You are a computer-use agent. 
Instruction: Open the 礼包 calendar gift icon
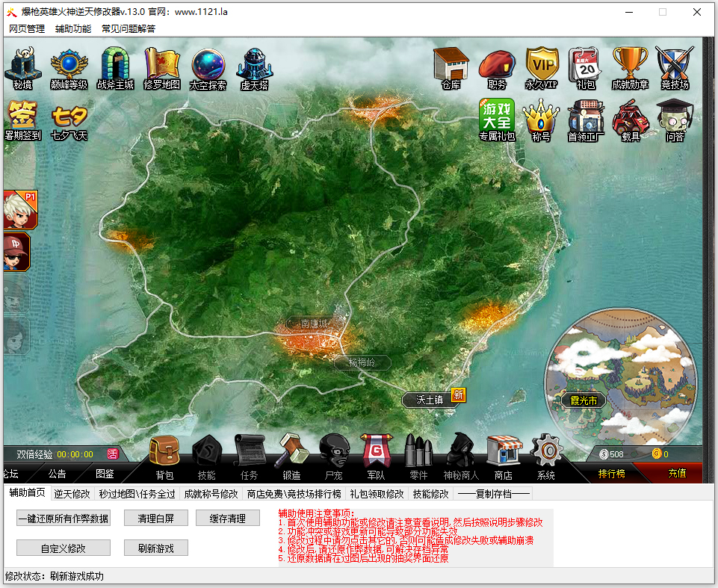click(586, 68)
